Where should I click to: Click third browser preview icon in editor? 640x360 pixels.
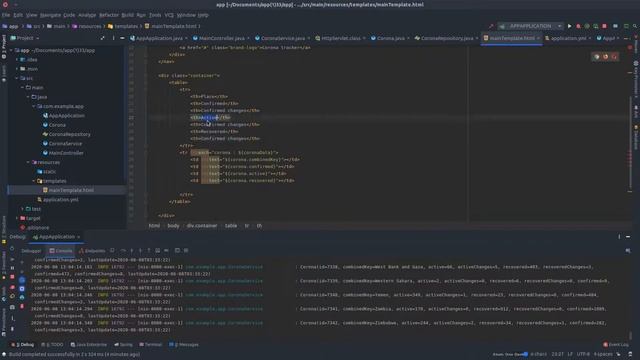click(x=614, y=57)
